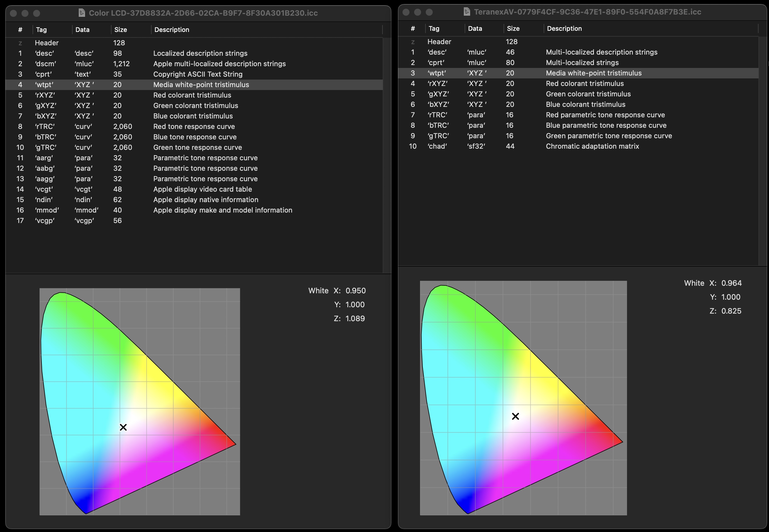The image size is (769, 532).
Task: Click the white point X marker in Color LCD diagram
Action: pyautogui.click(x=123, y=427)
